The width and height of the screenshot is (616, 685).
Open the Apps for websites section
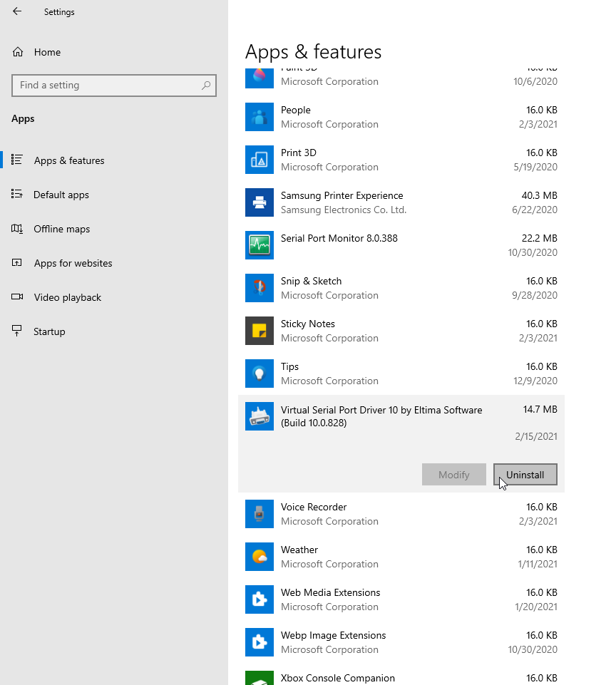[73, 263]
